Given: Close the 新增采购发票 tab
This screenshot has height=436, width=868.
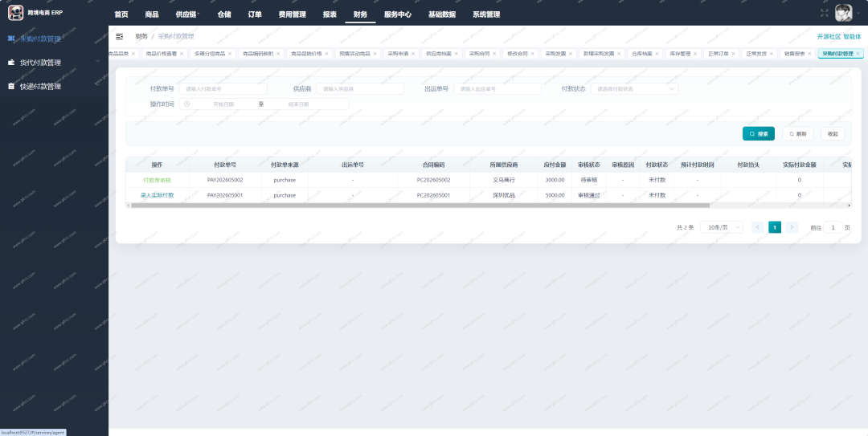Looking at the screenshot, I should [x=619, y=54].
